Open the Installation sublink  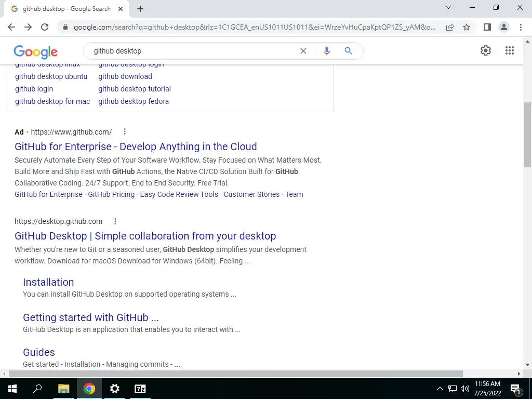pyautogui.click(x=48, y=282)
